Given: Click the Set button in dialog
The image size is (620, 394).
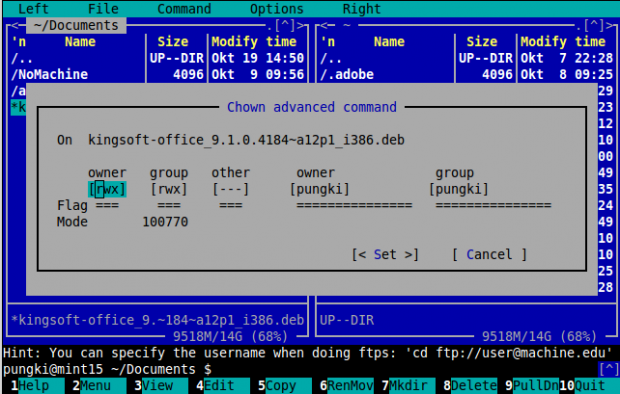Looking at the screenshot, I should pyautogui.click(x=385, y=254).
